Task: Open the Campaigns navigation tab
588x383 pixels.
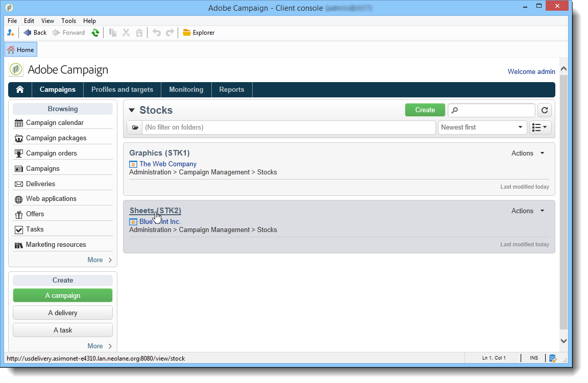Action: click(57, 90)
